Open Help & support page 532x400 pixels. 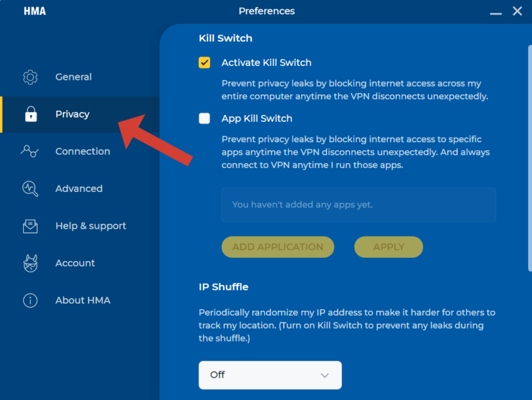(x=80, y=226)
